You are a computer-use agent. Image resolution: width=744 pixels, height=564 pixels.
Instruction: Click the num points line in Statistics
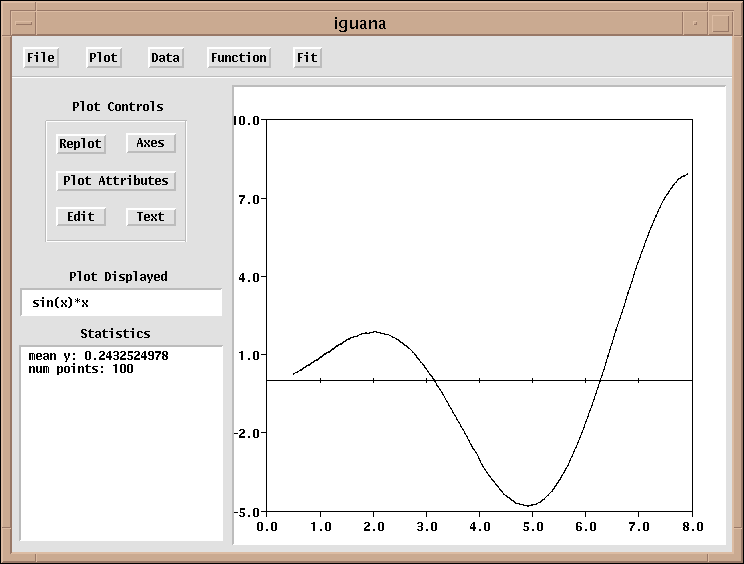81,370
